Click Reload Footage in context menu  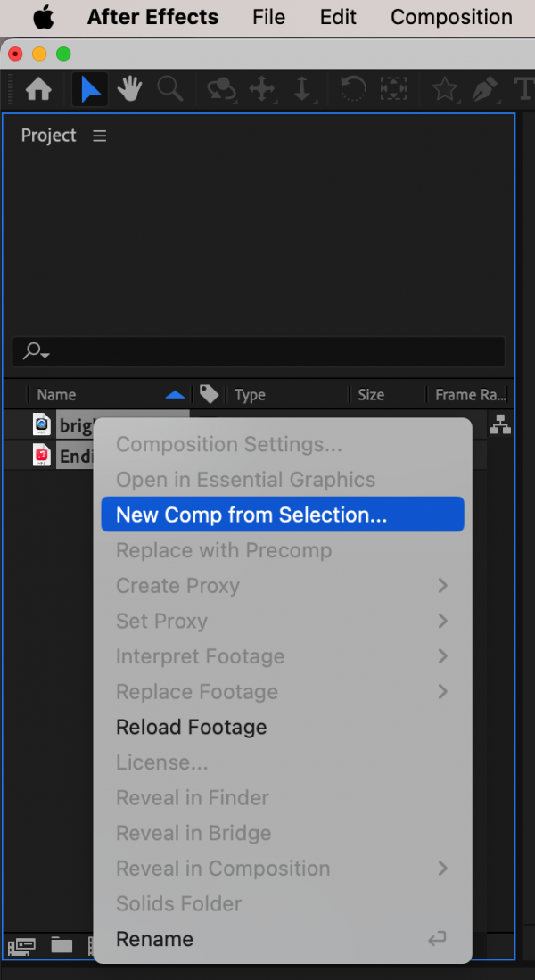click(x=191, y=727)
